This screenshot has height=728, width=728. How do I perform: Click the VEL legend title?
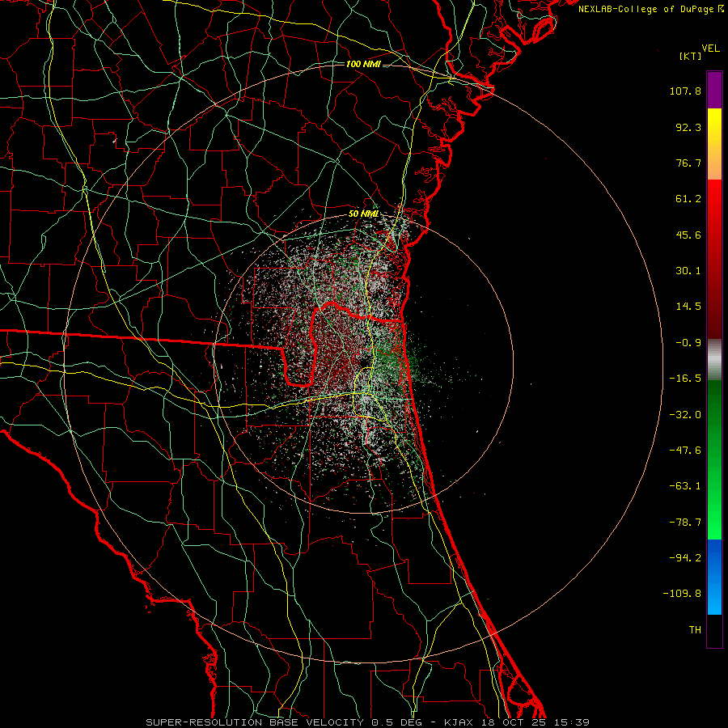[x=710, y=49]
